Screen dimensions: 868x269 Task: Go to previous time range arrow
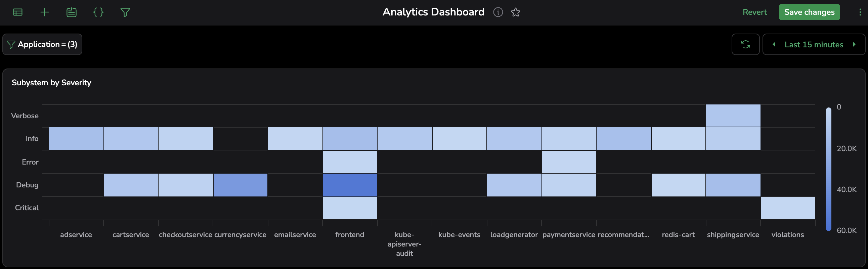[x=774, y=44]
